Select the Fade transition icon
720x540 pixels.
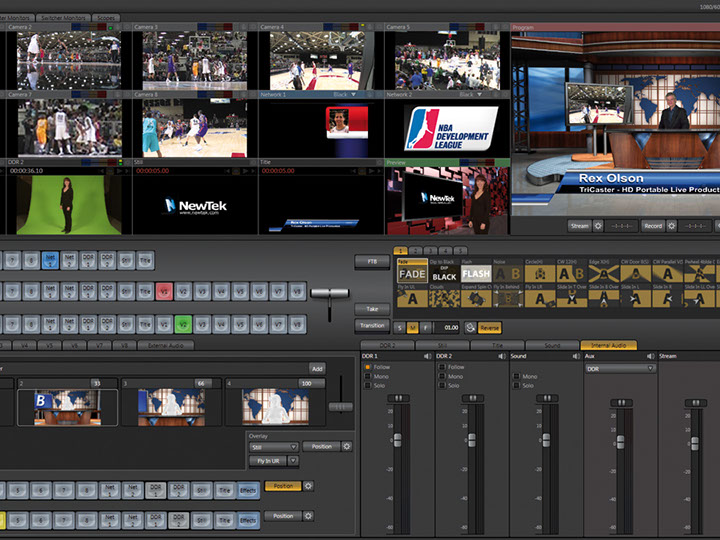click(x=412, y=273)
